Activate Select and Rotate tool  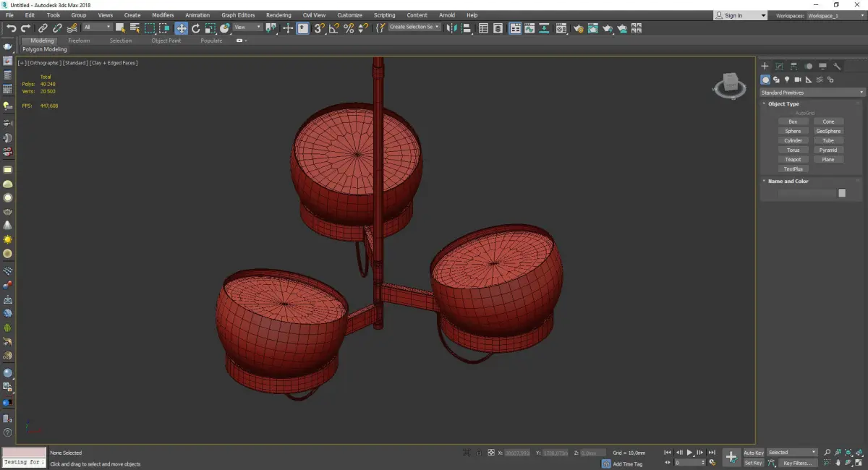195,28
